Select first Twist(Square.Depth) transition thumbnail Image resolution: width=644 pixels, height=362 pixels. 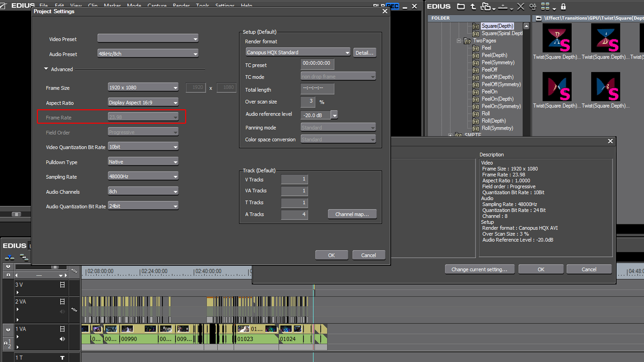click(x=557, y=38)
